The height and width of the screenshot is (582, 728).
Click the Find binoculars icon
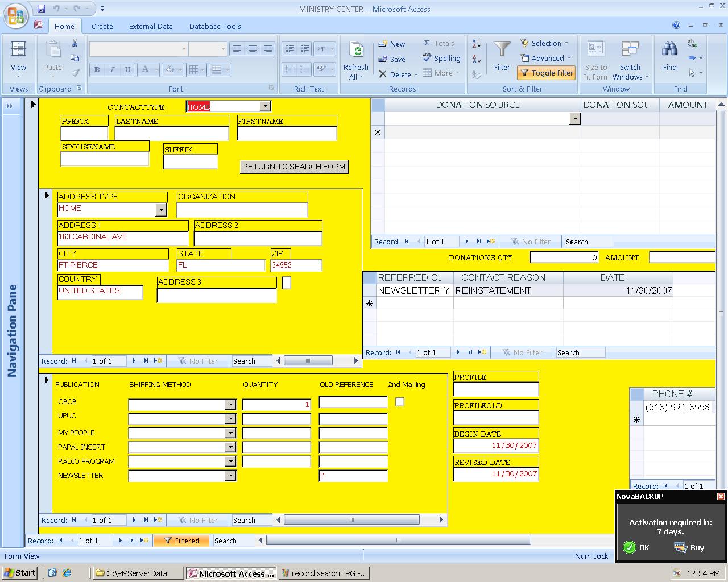pos(669,50)
